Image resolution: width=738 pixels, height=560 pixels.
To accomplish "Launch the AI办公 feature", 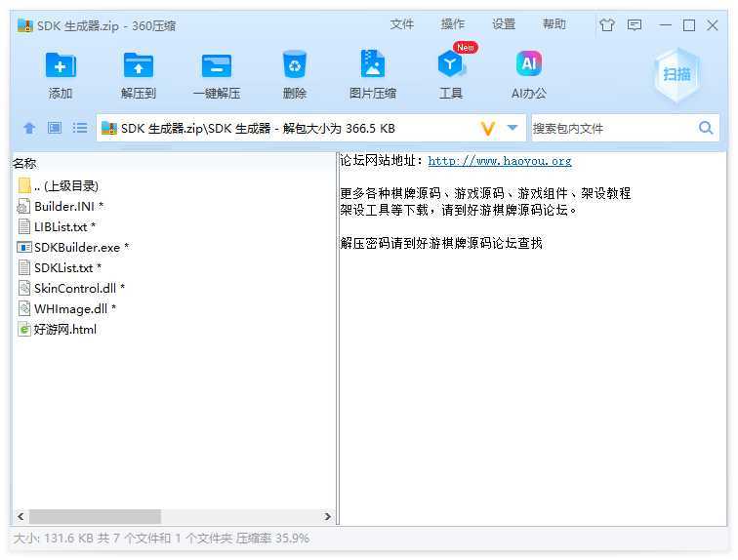I will [528, 65].
